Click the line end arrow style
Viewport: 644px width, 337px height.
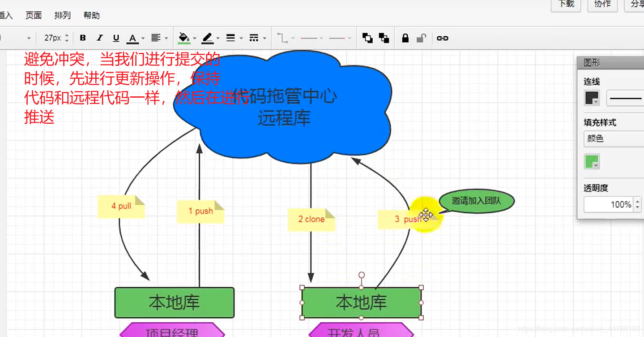[337, 39]
